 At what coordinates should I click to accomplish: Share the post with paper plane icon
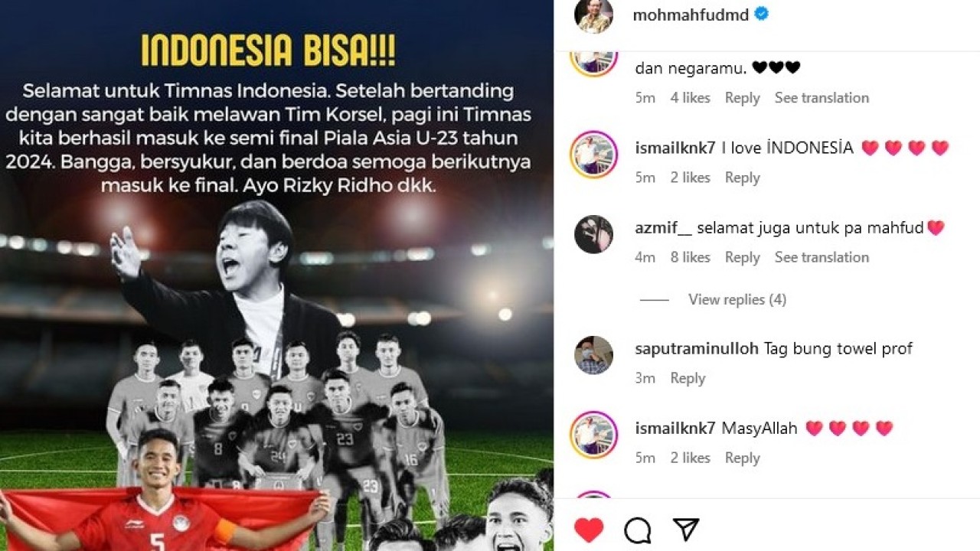(x=685, y=530)
